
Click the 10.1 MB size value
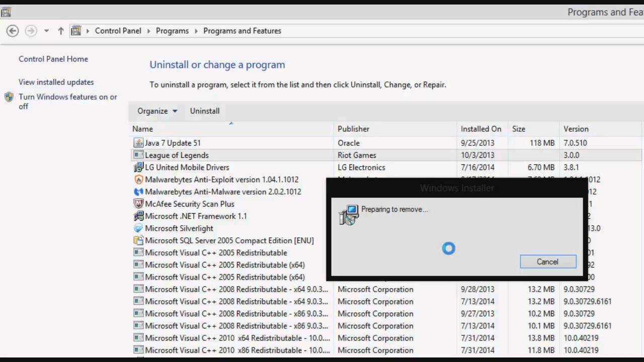pyautogui.click(x=541, y=326)
